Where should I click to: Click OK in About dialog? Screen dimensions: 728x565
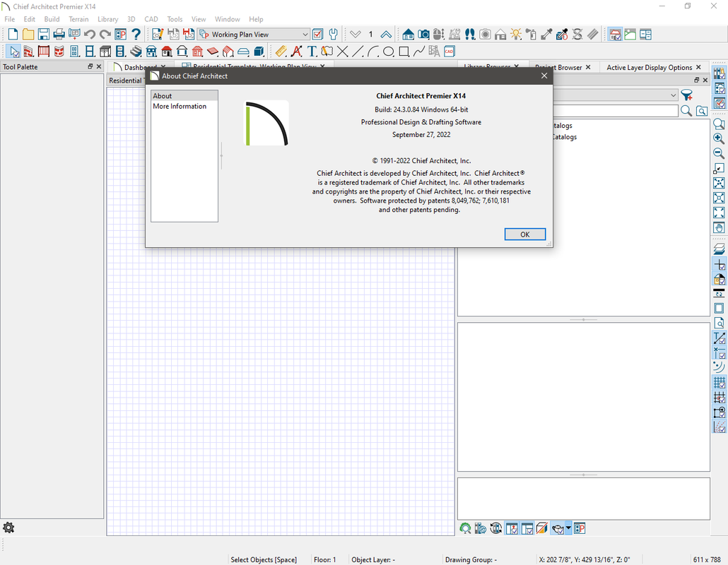(525, 234)
